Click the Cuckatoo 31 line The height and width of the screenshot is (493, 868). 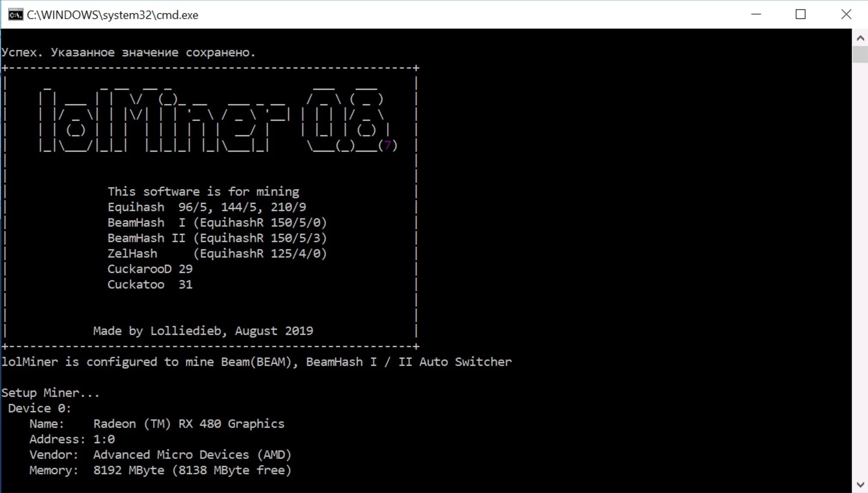[x=150, y=285]
